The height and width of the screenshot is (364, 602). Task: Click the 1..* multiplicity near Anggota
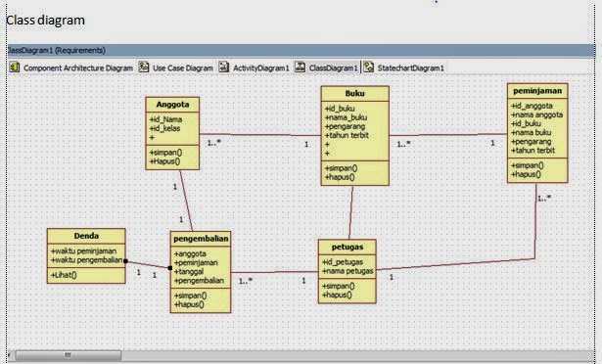point(214,143)
